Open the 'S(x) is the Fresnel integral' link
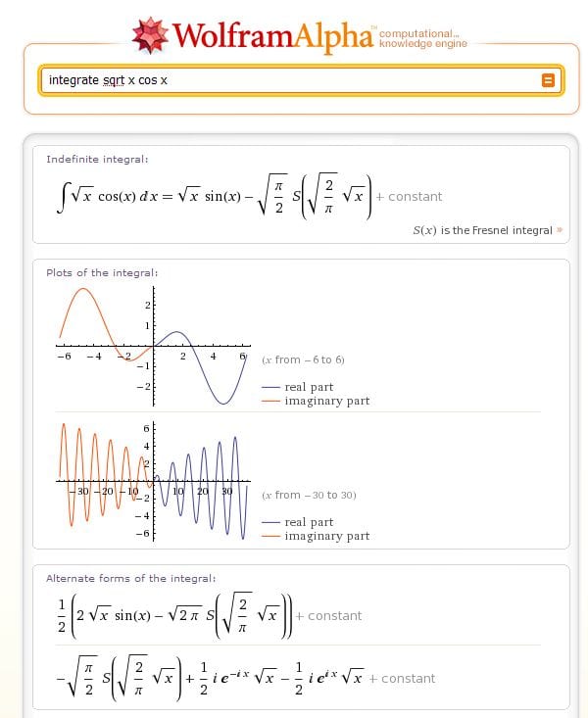 [482, 230]
